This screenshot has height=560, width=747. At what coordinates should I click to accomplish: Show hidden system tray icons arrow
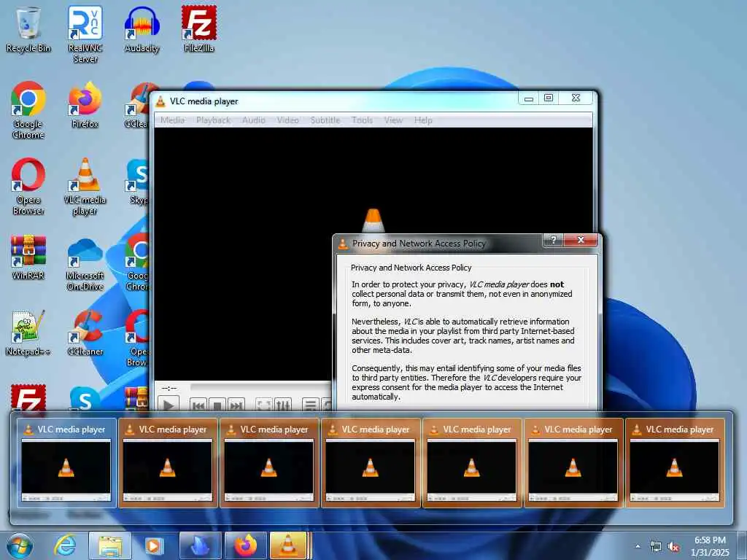pos(638,546)
